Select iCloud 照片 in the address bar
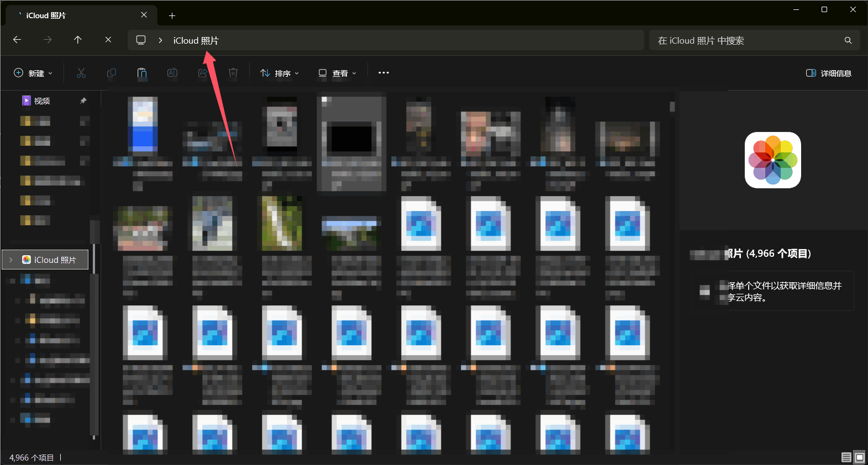 (x=196, y=40)
